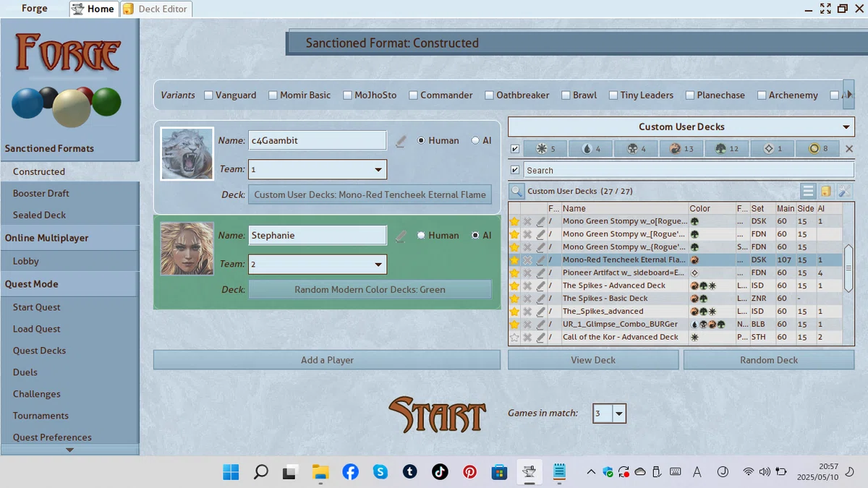
Task: Delete The Spikes - Basic Deck with X icon
Action: [x=527, y=299]
